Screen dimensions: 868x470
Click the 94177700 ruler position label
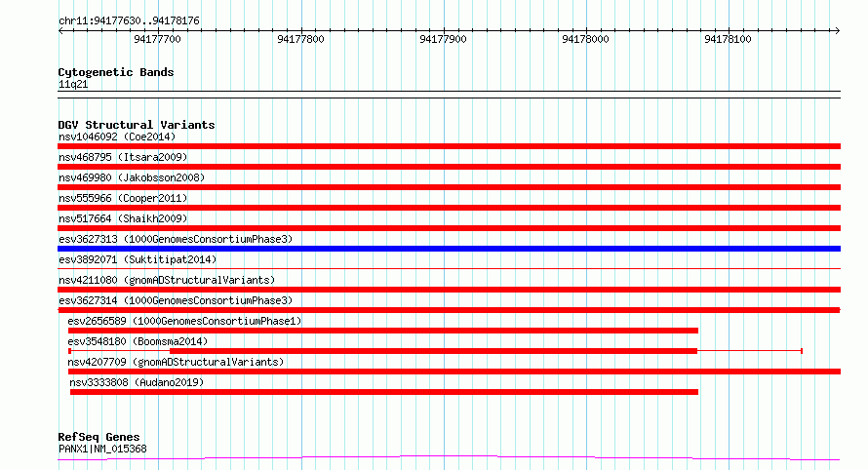coord(157,39)
